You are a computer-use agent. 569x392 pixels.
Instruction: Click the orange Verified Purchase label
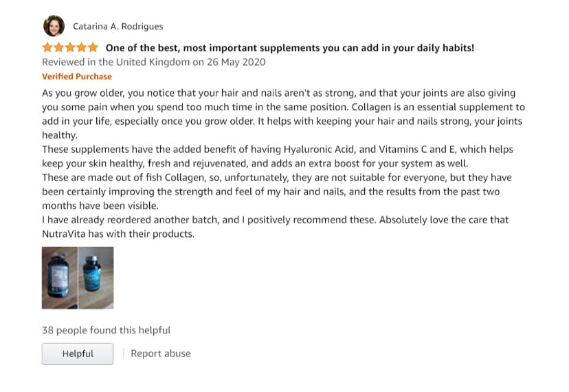(x=77, y=76)
